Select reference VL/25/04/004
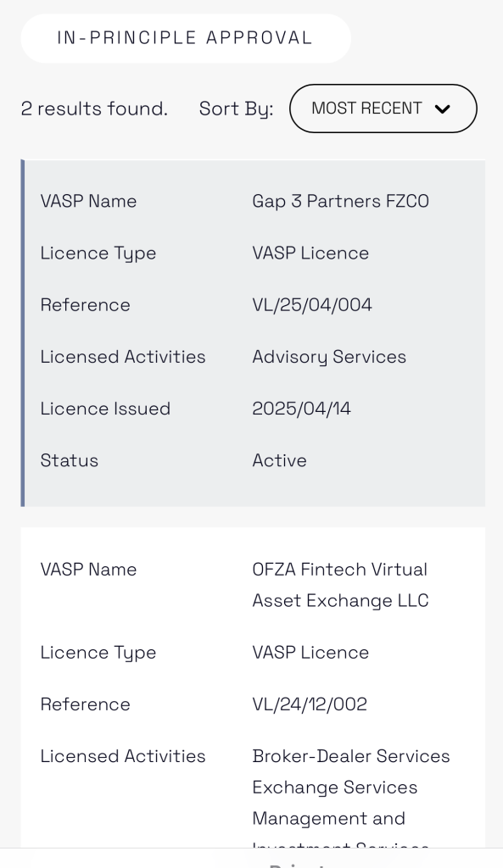Image resolution: width=503 pixels, height=868 pixels. point(312,305)
